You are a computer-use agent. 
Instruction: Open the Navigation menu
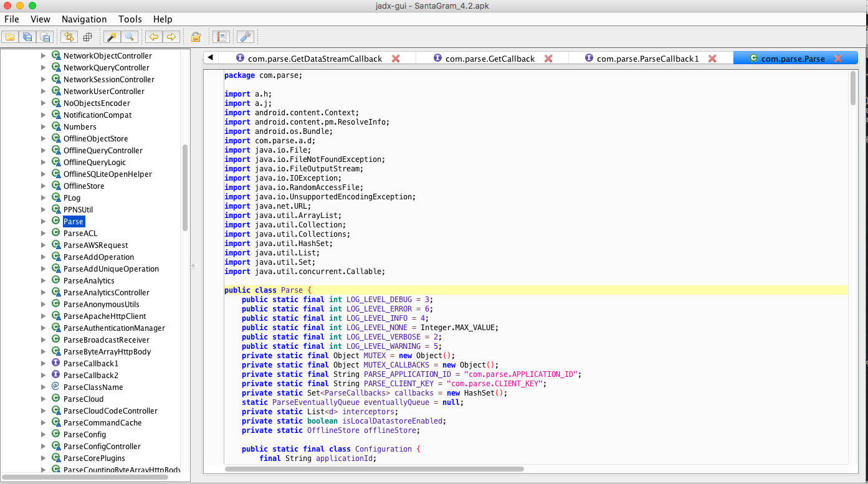tap(84, 19)
